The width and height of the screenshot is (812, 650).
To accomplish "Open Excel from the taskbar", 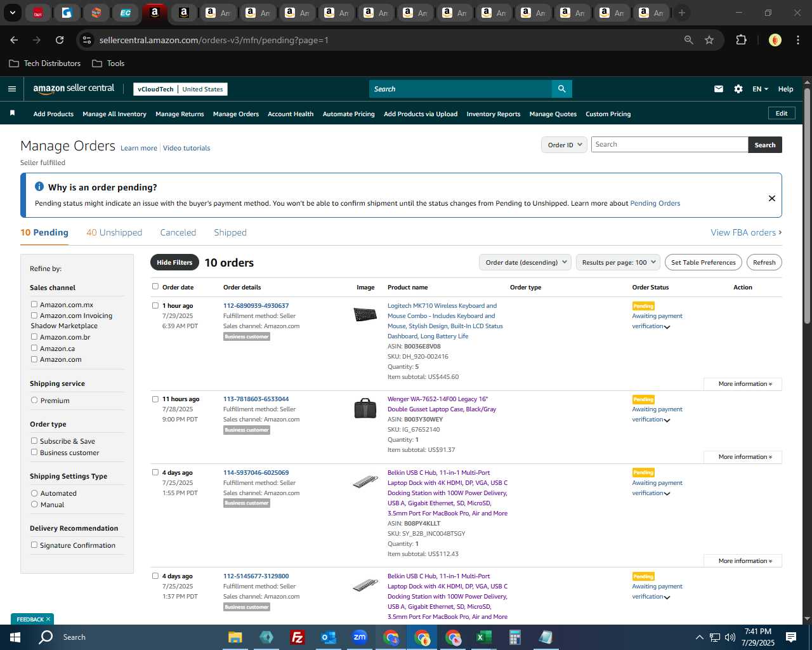I will coord(483,637).
